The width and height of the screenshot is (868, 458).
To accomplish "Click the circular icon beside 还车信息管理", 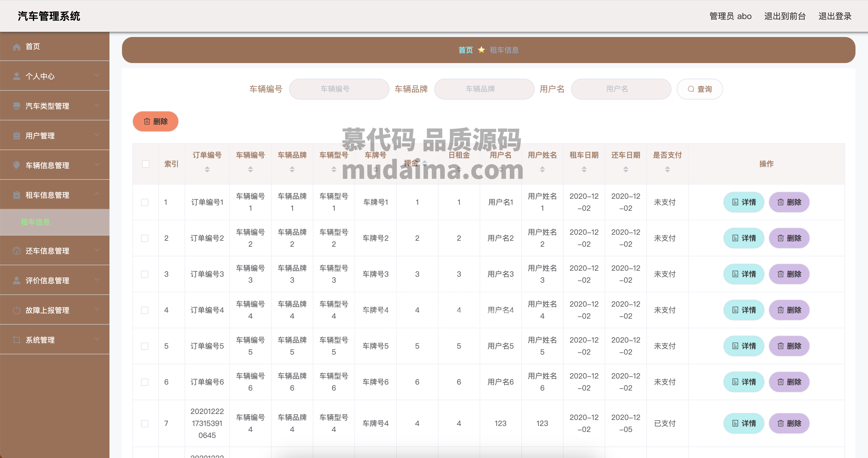I will pos(16,251).
